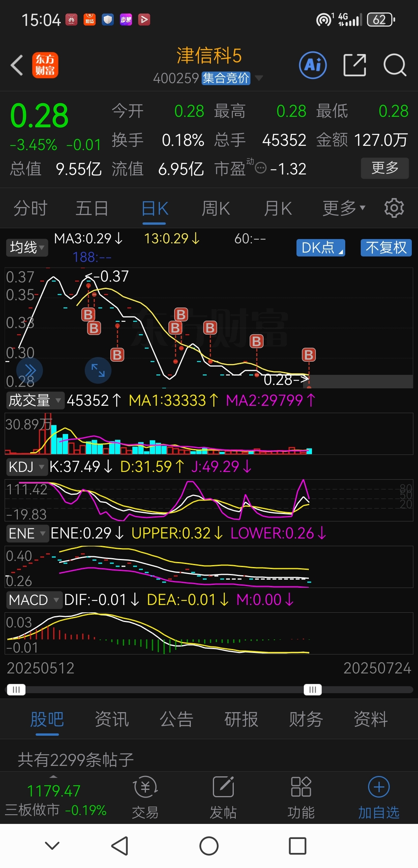
Task: Tap the 市盈 smiley info icon
Action: tap(261, 168)
